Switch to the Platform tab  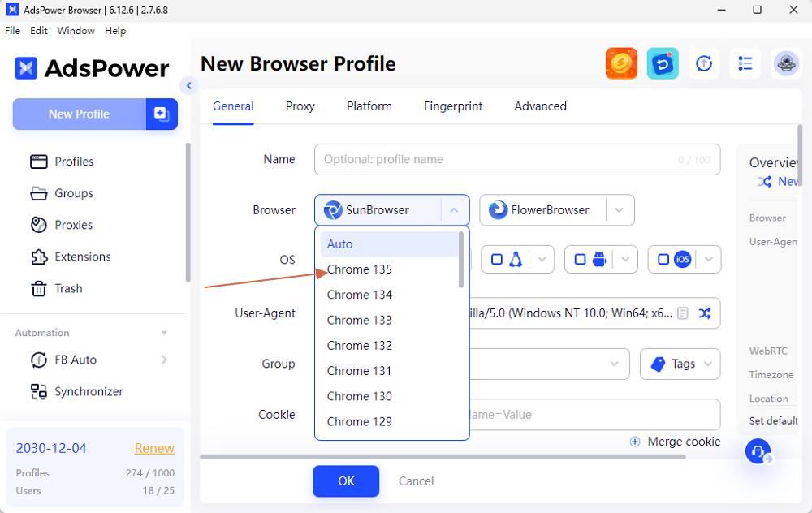pyautogui.click(x=369, y=106)
